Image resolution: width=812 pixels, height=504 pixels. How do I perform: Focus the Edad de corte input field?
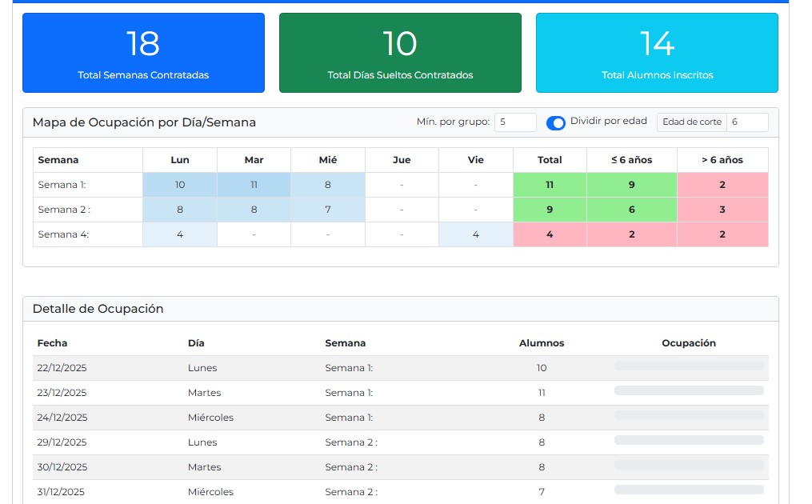[746, 122]
